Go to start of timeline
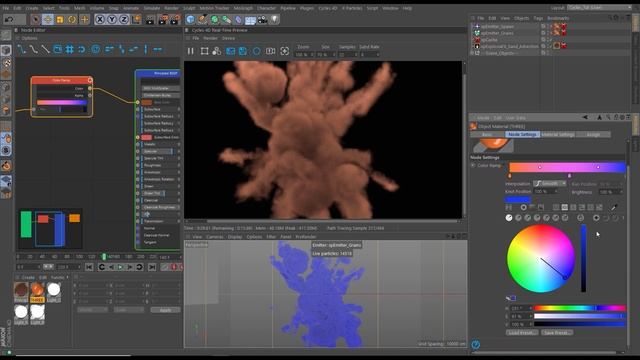The image size is (640, 360). pyautogui.click(x=89, y=267)
